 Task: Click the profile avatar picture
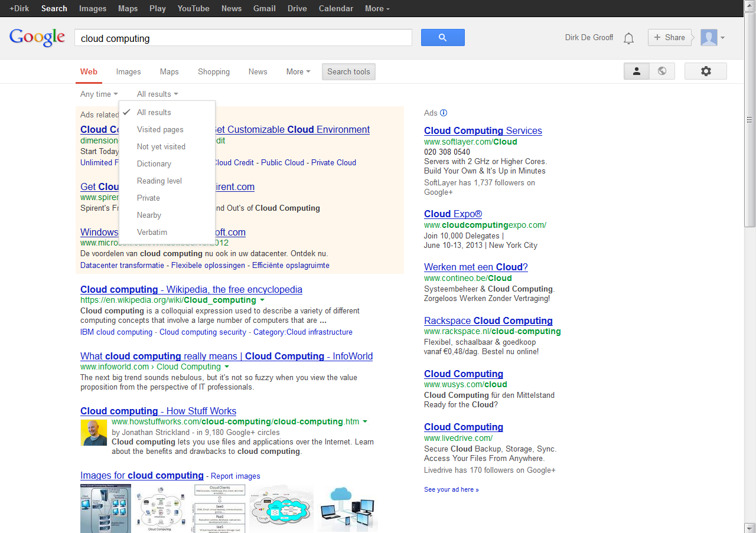709,38
